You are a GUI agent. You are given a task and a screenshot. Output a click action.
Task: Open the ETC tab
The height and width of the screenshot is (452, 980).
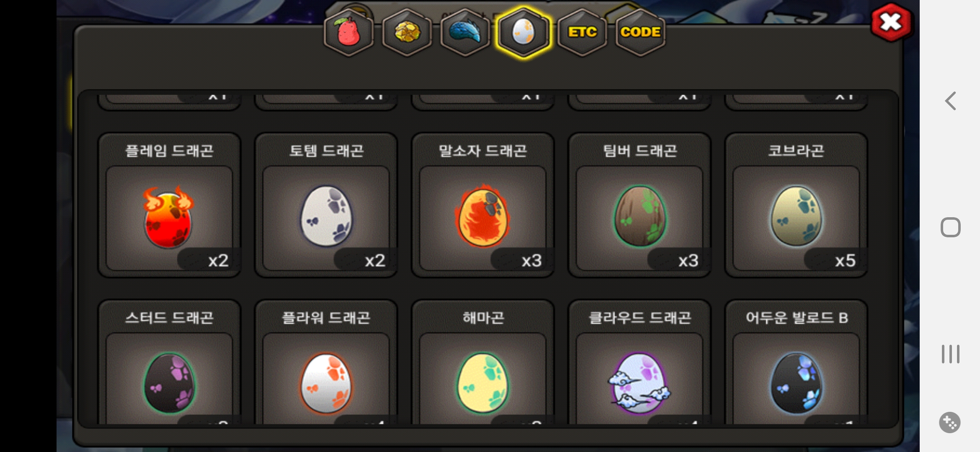[x=582, y=33]
